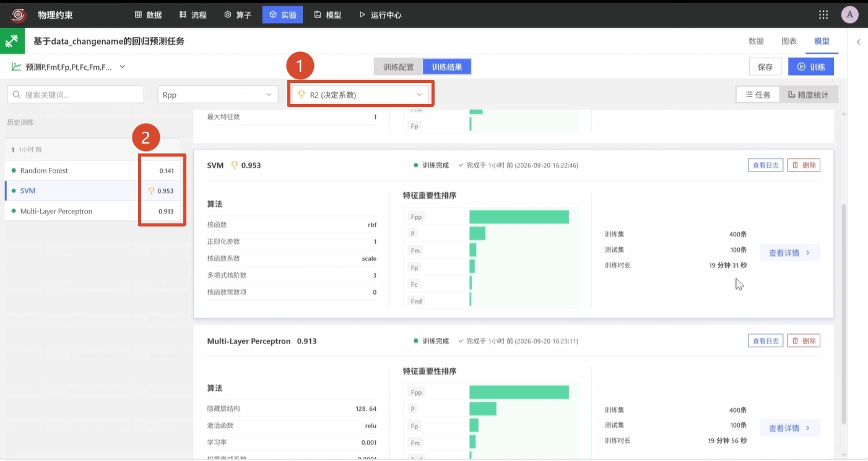Click 查看详情 on the SVM card
This screenshot has width=868, height=461.
[789, 252]
